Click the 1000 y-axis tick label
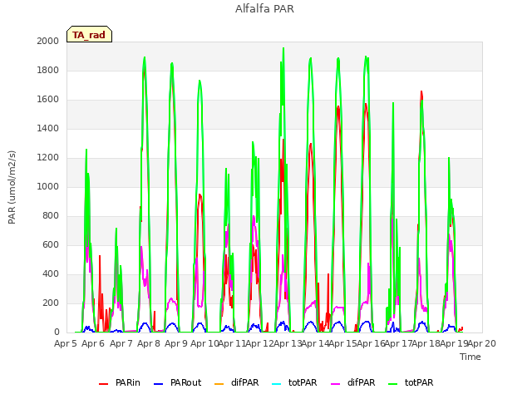This screenshot has width=532, height=399. (x=48, y=186)
